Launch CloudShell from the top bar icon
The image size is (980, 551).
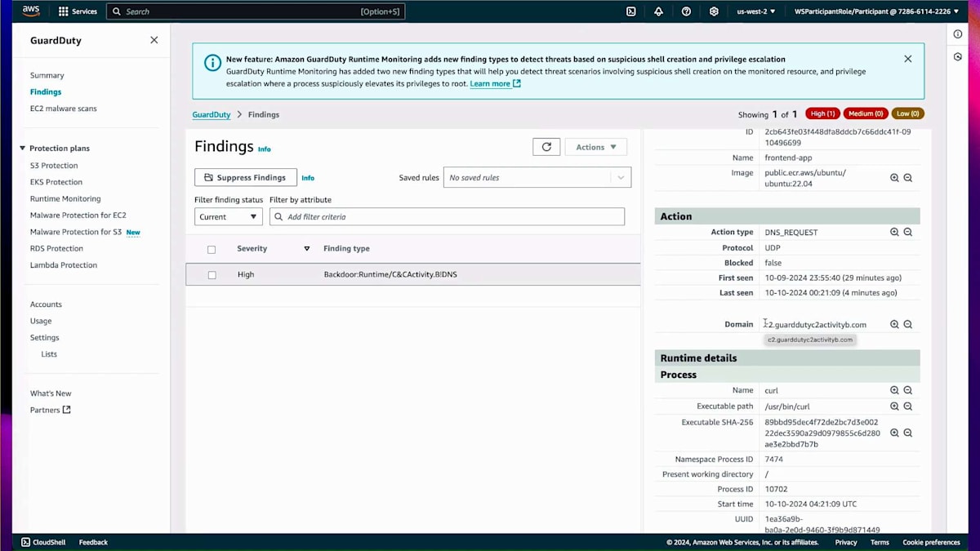[x=631, y=11]
